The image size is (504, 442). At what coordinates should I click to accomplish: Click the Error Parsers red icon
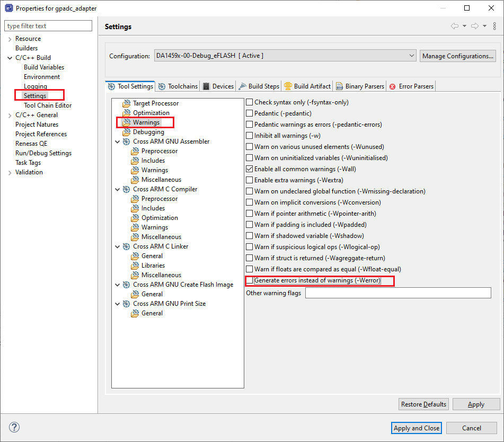(393, 86)
